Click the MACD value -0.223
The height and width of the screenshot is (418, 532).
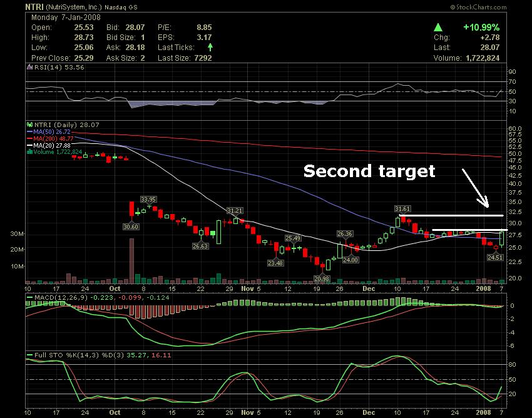click(101, 298)
